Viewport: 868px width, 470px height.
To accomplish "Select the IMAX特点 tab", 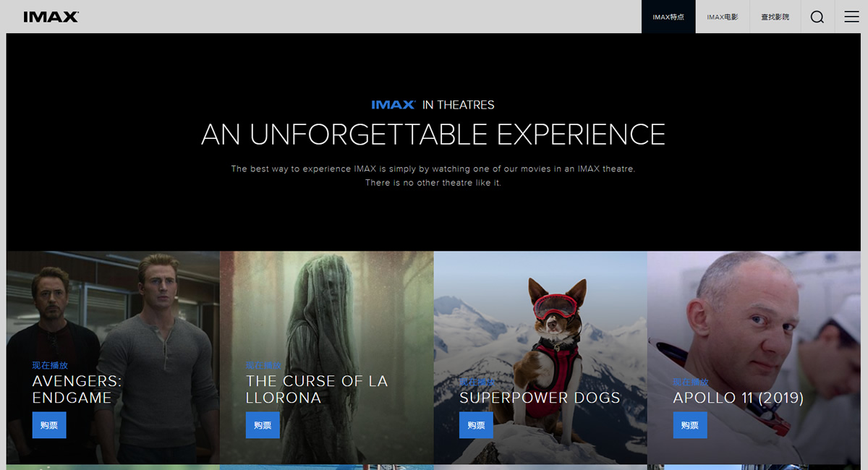I will (x=668, y=17).
